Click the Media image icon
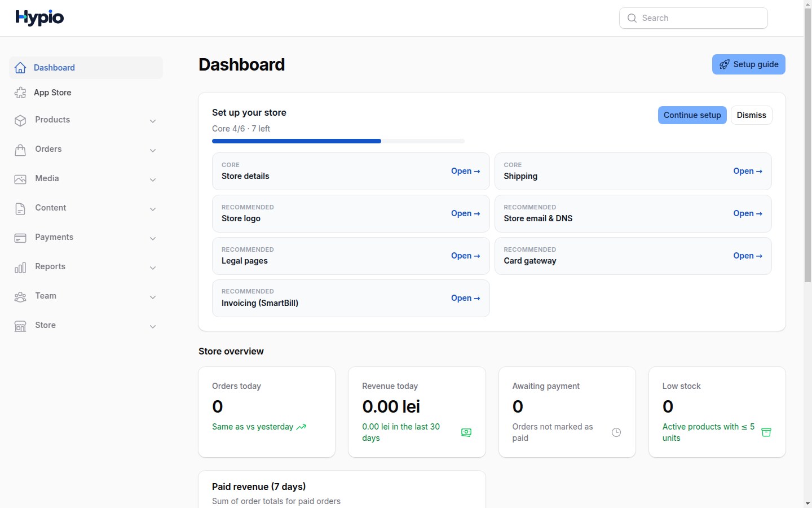Screen dimensions: 812x508 tap(20, 179)
